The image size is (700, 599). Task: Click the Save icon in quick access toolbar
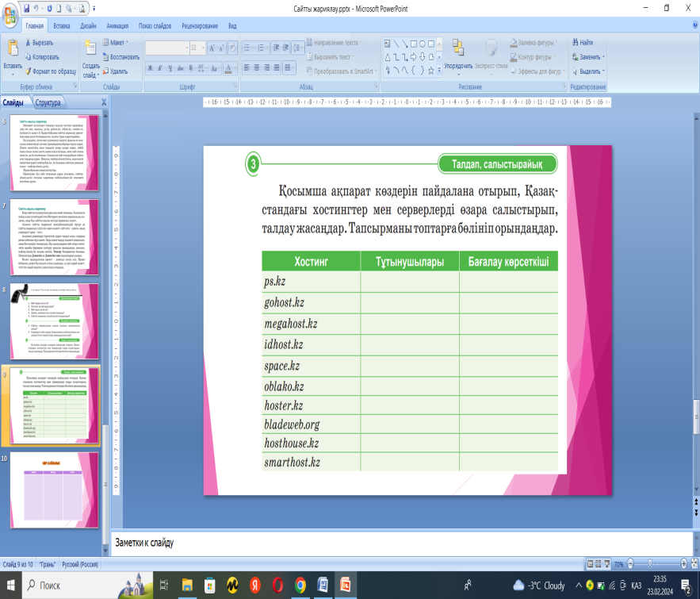tap(28, 9)
